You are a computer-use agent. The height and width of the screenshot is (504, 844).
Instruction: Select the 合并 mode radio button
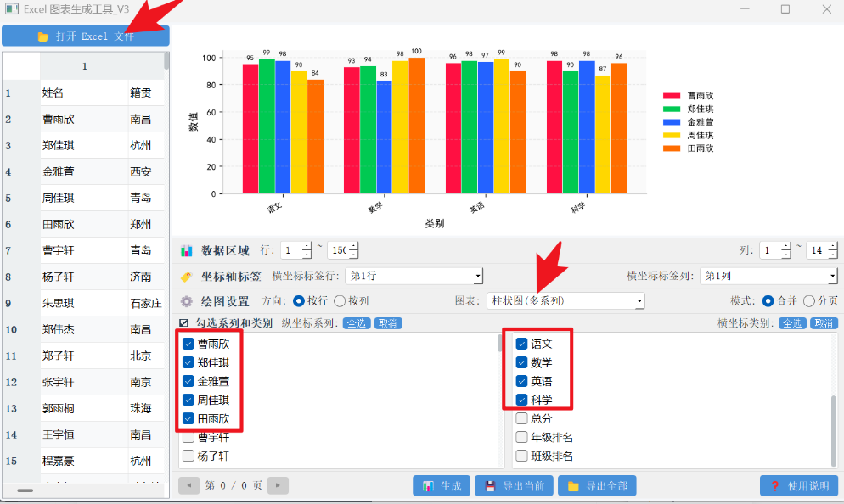pyautogui.click(x=768, y=301)
